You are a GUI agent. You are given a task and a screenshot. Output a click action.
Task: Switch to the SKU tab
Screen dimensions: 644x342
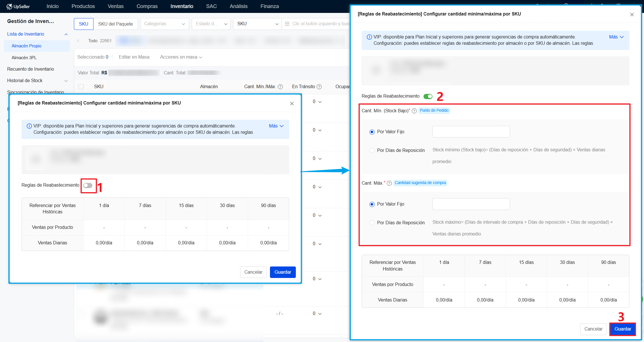pos(84,24)
